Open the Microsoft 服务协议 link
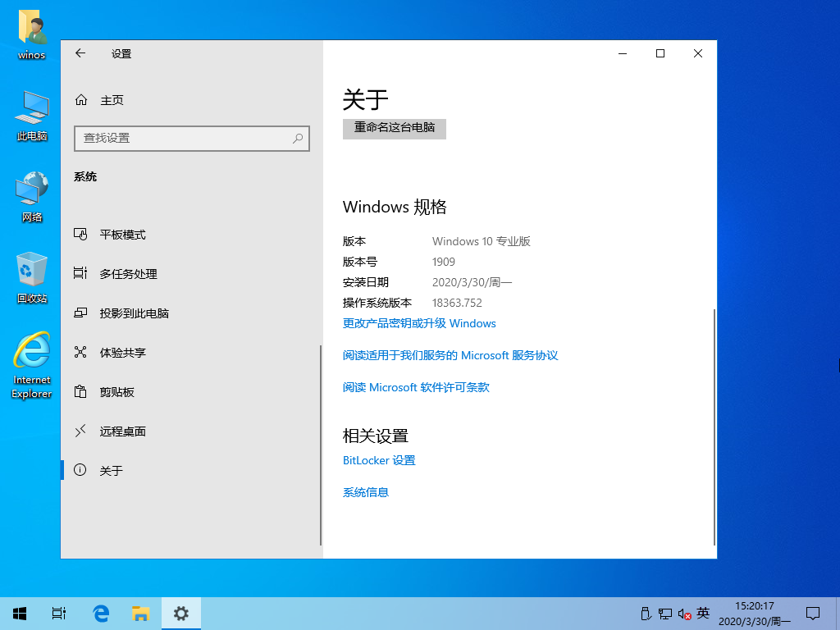The image size is (840, 630). (x=450, y=356)
